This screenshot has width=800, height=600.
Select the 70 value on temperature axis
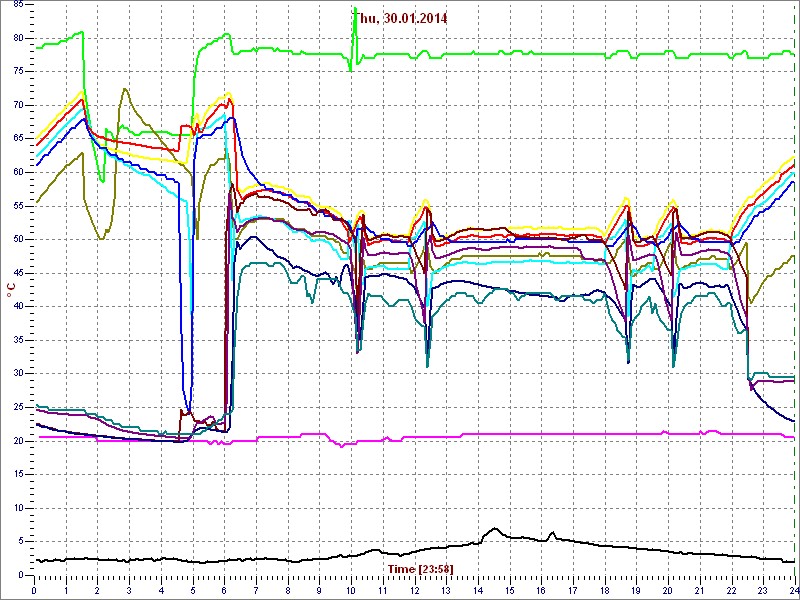[17, 105]
